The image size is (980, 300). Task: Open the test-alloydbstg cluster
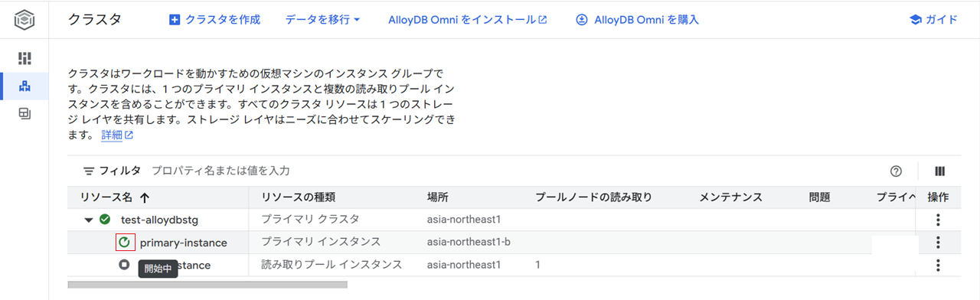(159, 220)
